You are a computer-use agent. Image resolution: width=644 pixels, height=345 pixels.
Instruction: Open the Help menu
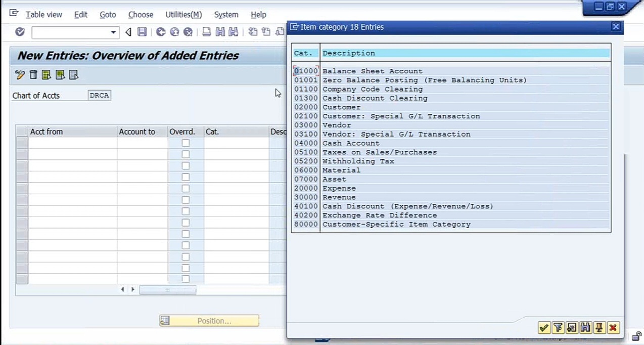pyautogui.click(x=258, y=15)
